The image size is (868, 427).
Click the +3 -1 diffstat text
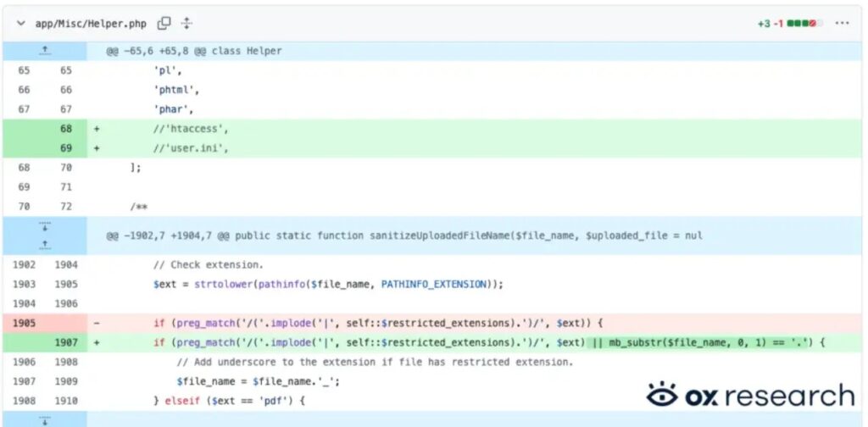[771, 24]
